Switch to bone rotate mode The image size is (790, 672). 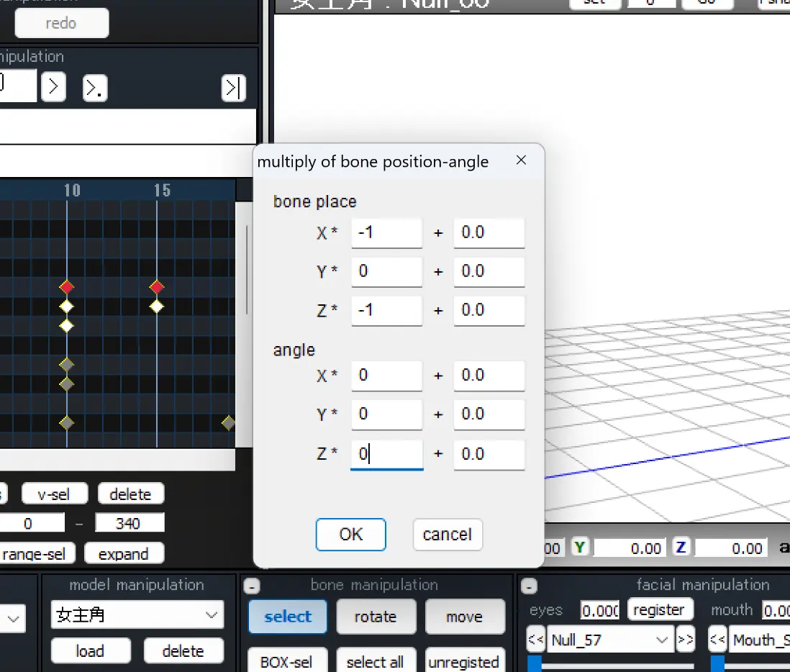tap(376, 616)
